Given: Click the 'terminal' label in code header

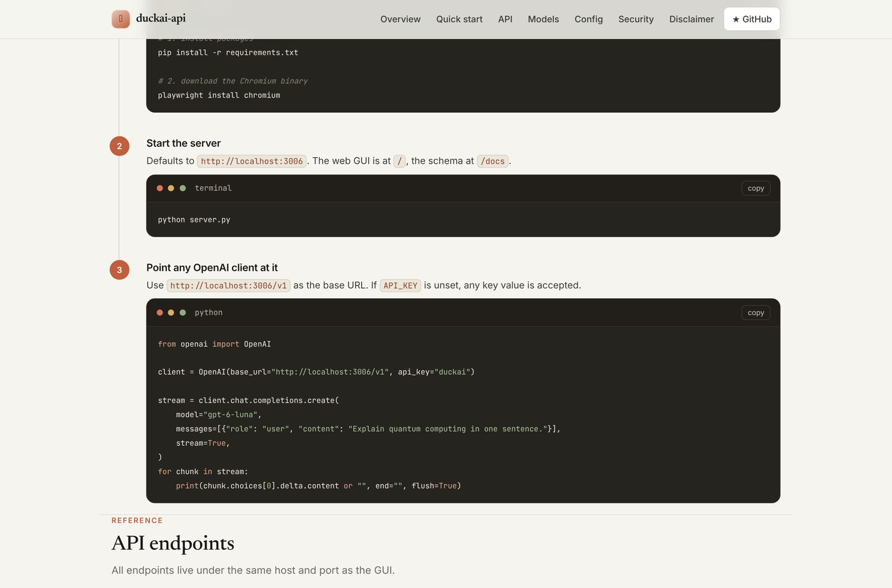Looking at the screenshot, I should click(213, 188).
